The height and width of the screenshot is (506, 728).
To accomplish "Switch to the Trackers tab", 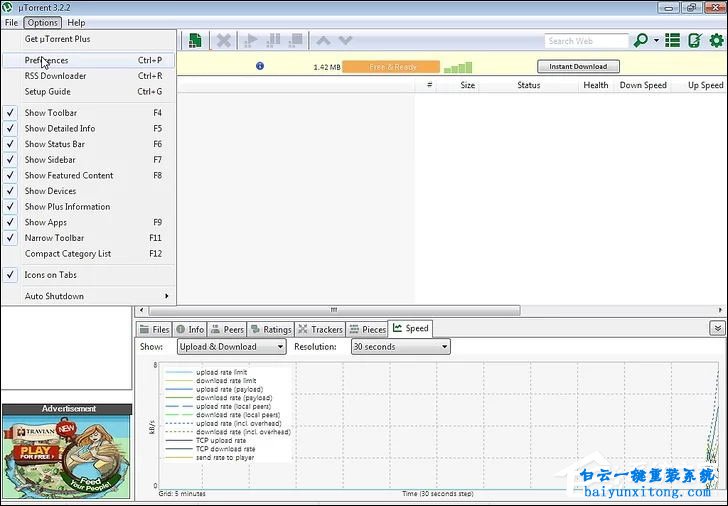I will pos(320,329).
